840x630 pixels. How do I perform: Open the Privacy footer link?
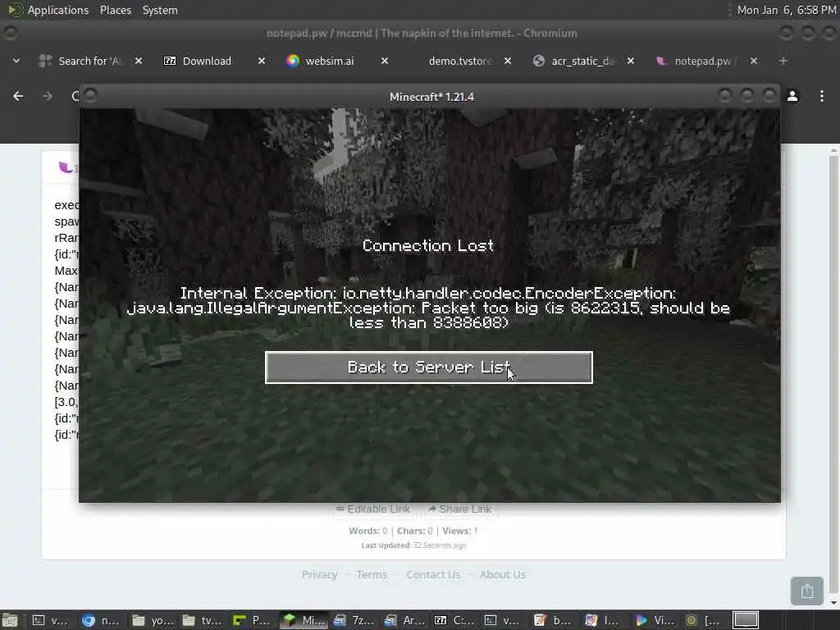point(319,575)
